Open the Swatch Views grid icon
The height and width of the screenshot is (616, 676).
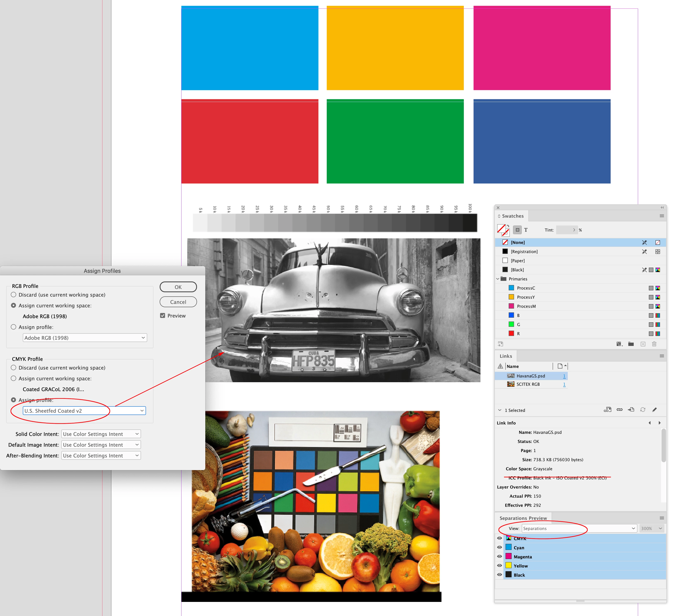click(x=619, y=344)
